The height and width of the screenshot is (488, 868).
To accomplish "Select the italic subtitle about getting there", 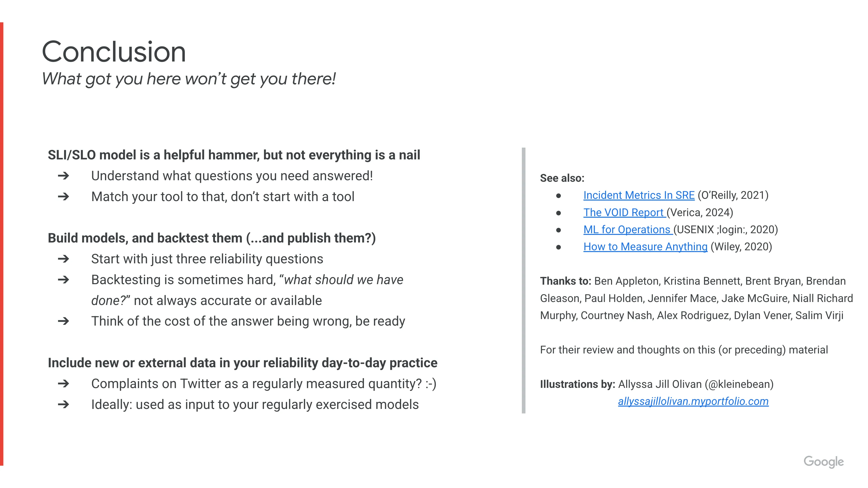I will pyautogui.click(x=189, y=79).
